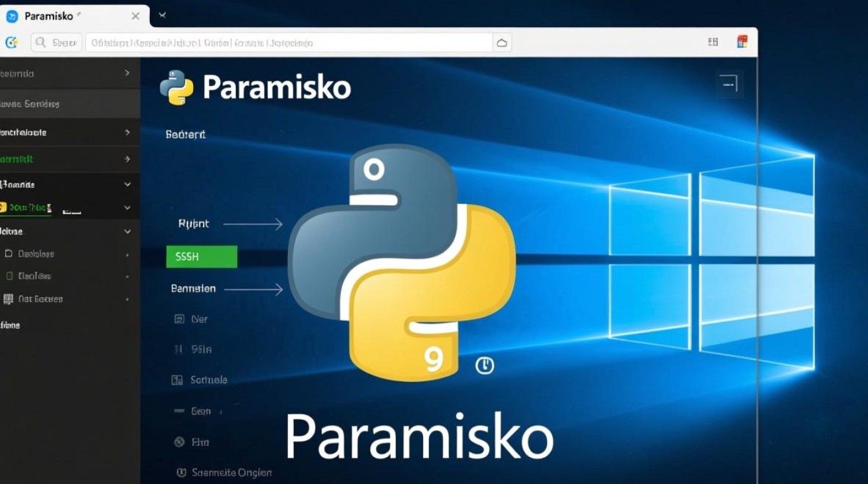Screen dimensions: 868x484
Task: Click the red extensions icon in the browser toolbar
Action: pos(743,41)
